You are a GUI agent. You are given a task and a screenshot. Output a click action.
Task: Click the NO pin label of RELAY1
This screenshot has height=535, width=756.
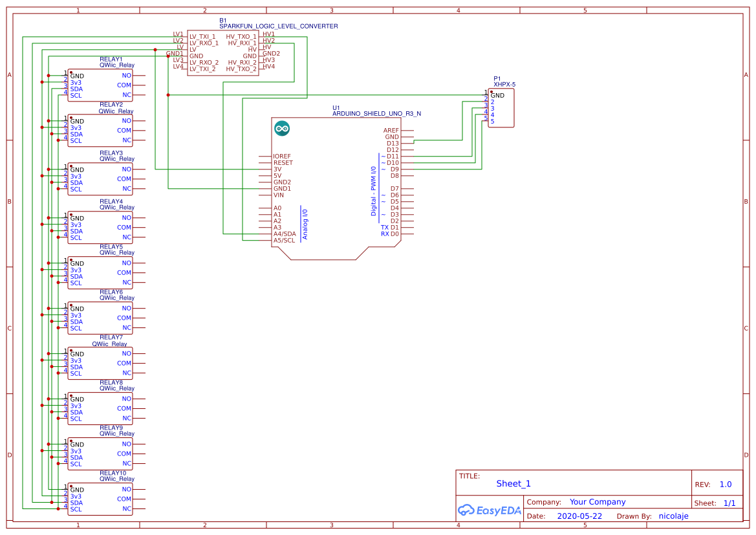(x=127, y=75)
